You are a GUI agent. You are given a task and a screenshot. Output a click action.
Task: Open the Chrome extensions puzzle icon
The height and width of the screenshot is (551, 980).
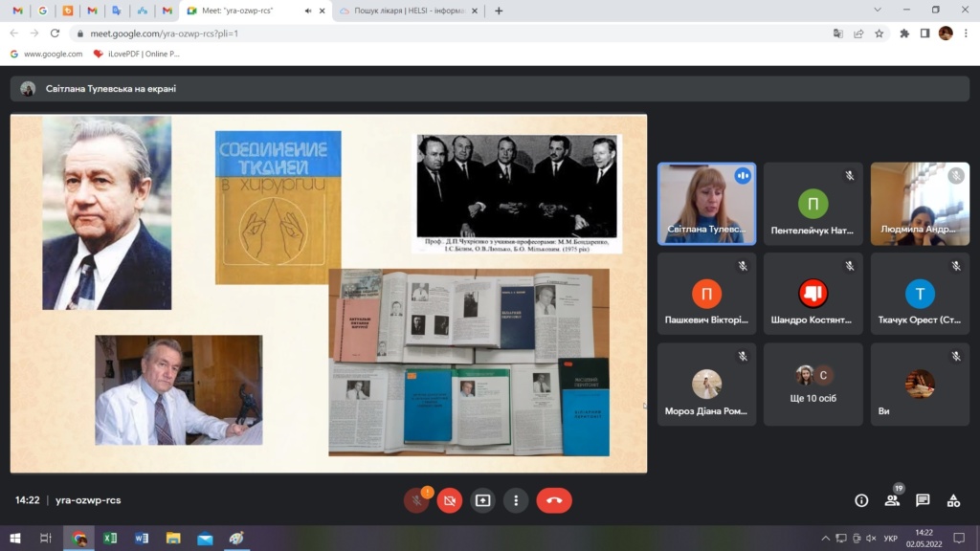tap(904, 33)
